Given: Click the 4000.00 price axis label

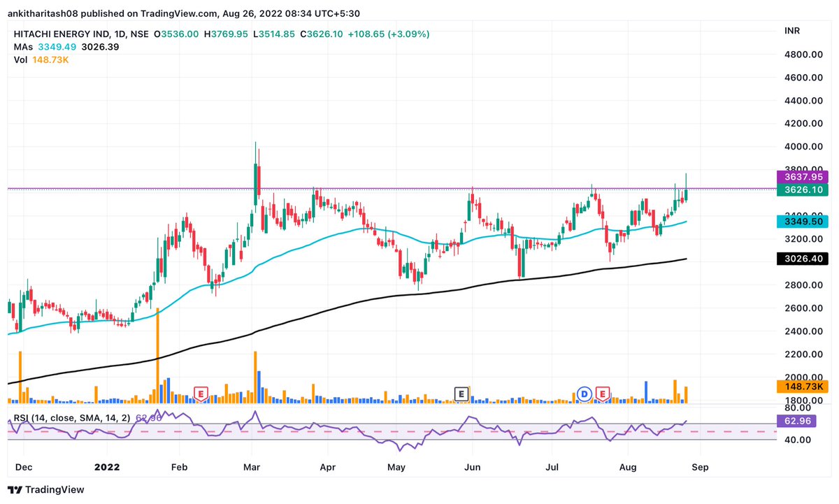Looking at the screenshot, I should point(805,147).
